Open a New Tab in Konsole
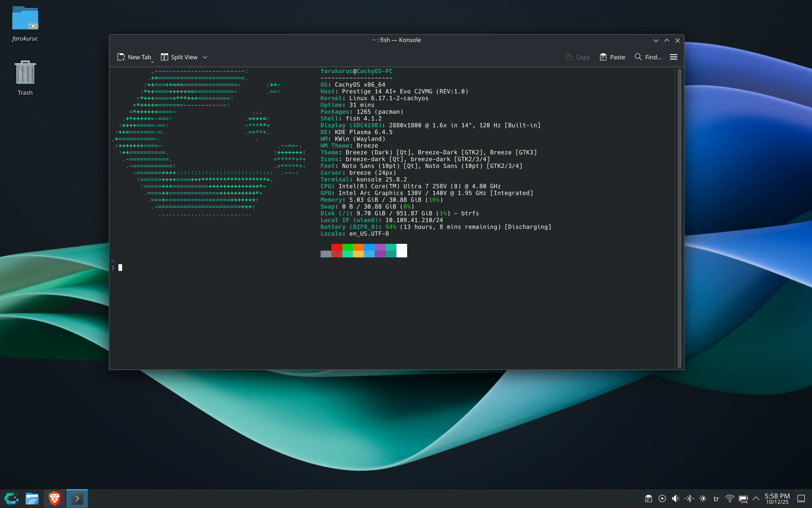 (x=134, y=57)
